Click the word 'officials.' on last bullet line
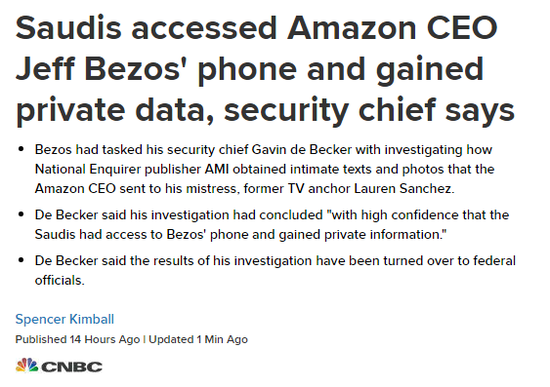This screenshot has height=387, width=550. point(60,280)
